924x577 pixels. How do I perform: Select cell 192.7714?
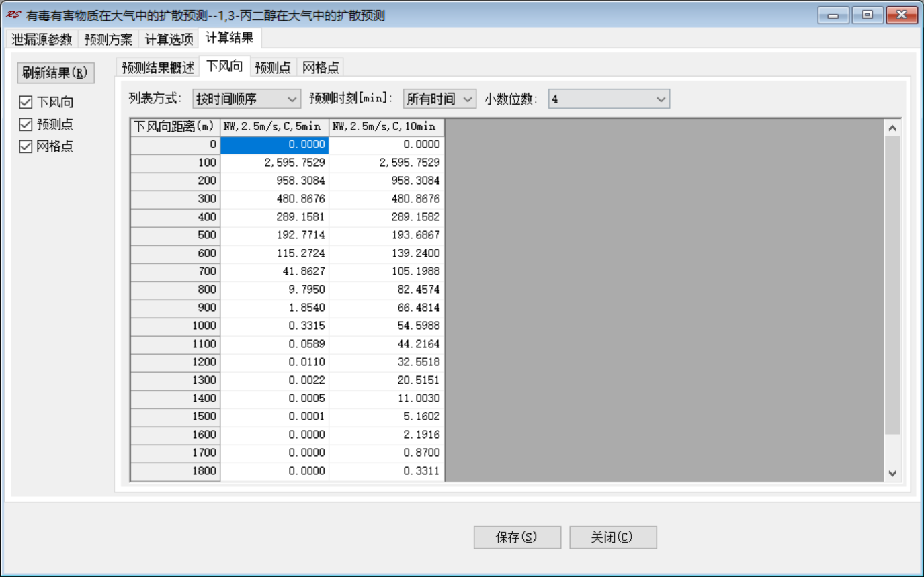click(275, 235)
